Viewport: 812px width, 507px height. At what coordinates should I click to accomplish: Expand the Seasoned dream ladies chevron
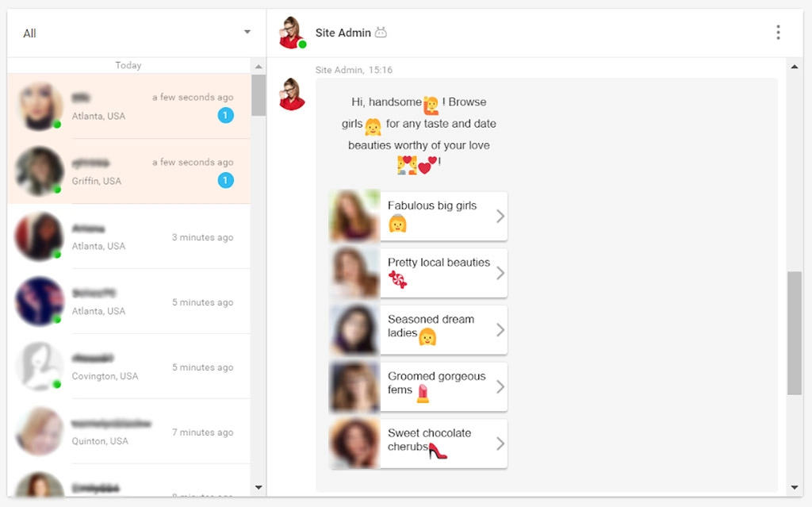pos(500,330)
